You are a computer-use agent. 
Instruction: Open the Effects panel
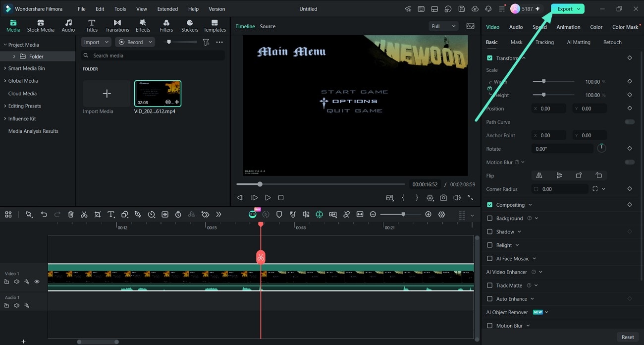143,26
